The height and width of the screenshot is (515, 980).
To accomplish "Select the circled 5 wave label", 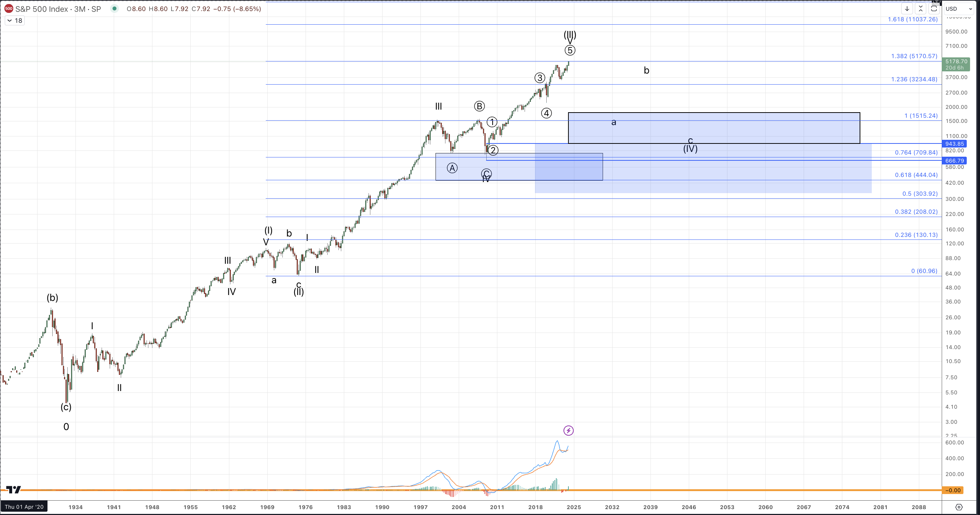I will 570,50.
